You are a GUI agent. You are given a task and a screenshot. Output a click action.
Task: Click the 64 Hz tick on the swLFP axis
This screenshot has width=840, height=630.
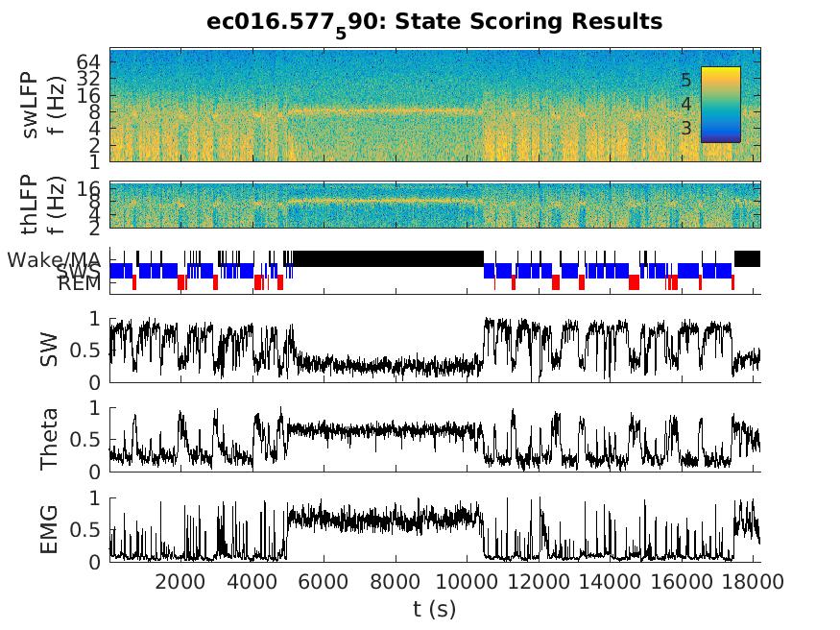coord(90,61)
